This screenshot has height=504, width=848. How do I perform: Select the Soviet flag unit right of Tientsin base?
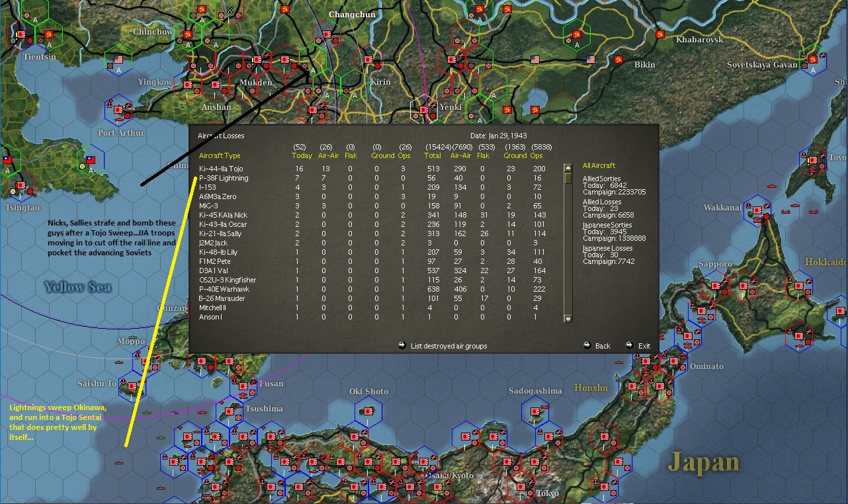49,34
